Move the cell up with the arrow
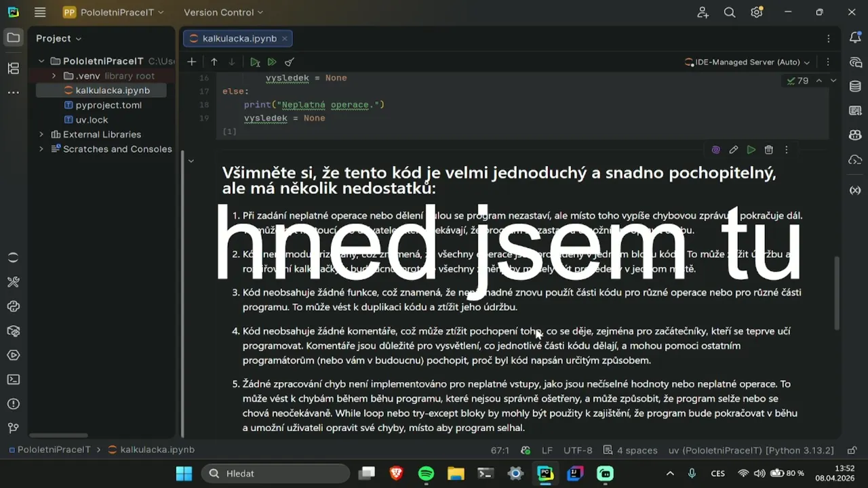Screen dimensions: 868x488 [x=214, y=62]
